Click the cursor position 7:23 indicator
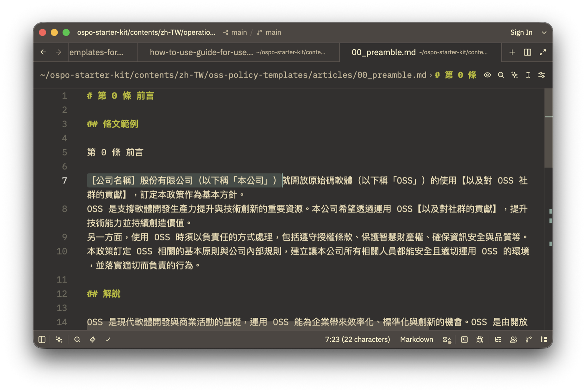Screen dimensions: 586x392 tap(357, 340)
